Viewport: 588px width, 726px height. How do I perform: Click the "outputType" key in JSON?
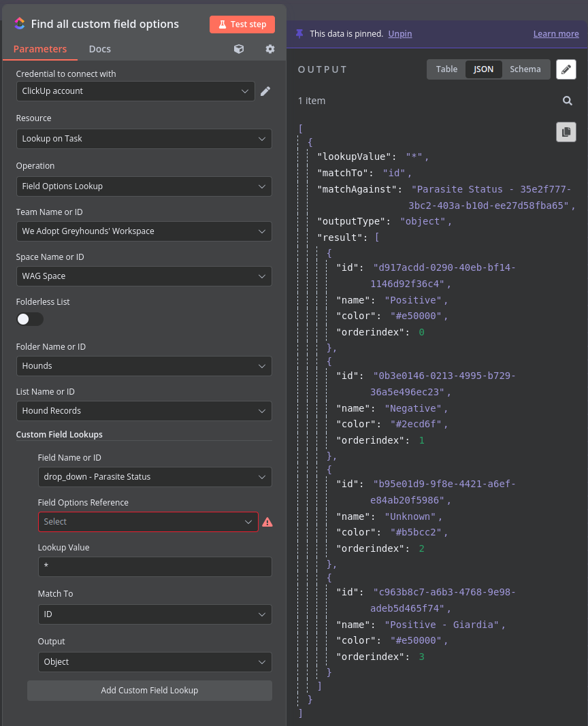point(351,221)
